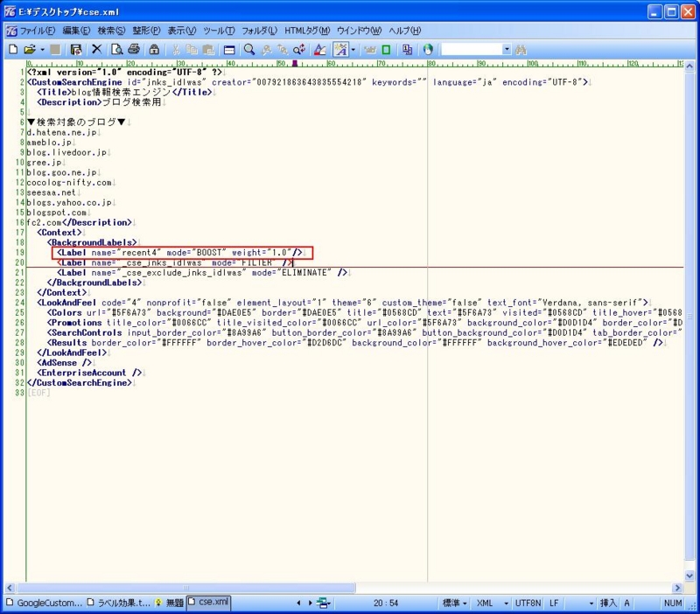The image size is (700, 614).
Task: Open print preview from the toolbar
Action: pos(116,49)
